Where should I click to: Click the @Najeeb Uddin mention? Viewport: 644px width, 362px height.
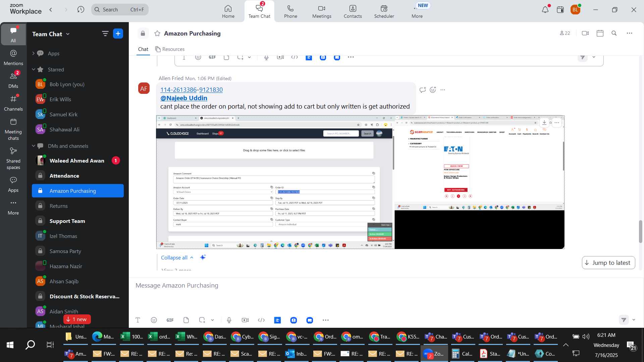tap(183, 98)
